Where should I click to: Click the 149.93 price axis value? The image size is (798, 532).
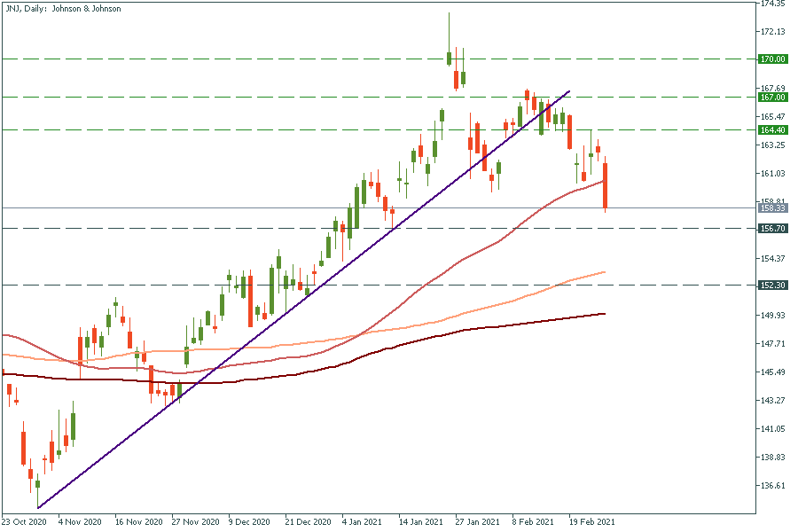tap(772, 315)
